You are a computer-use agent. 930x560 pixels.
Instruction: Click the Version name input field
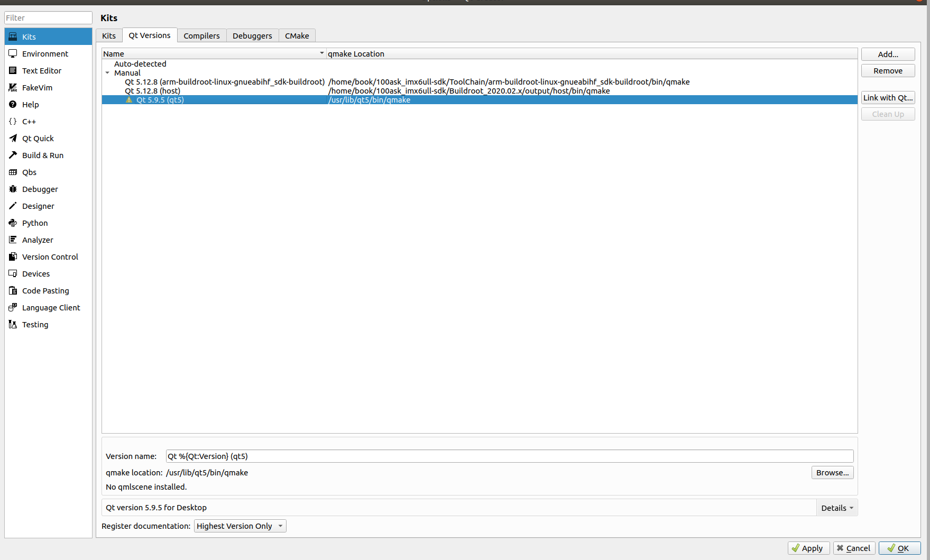(x=510, y=456)
